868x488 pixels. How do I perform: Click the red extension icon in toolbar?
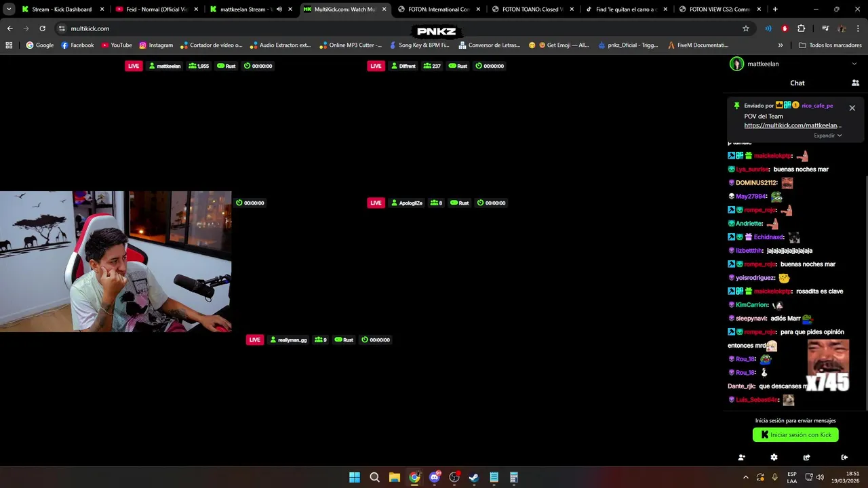tap(785, 28)
